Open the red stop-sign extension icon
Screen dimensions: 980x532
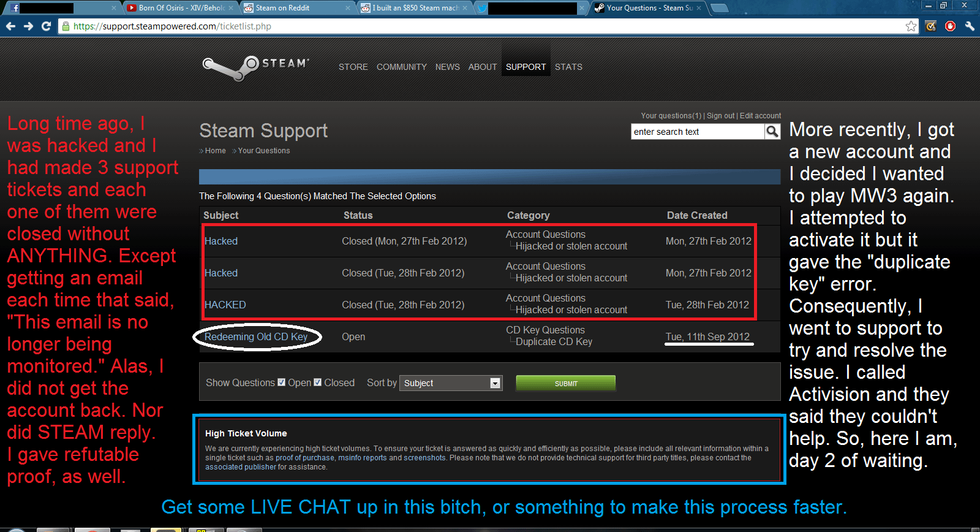coord(951,26)
